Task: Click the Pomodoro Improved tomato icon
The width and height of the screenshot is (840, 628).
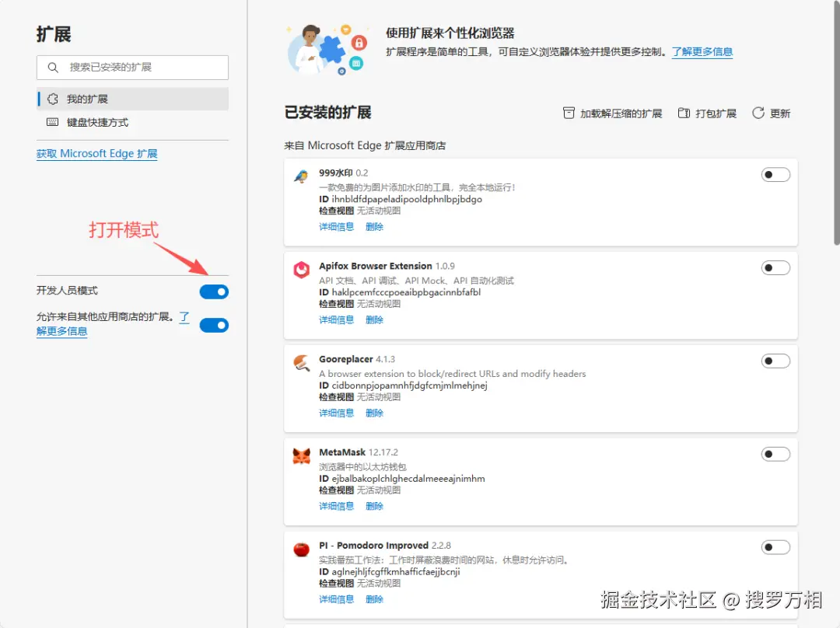Action: pos(302,549)
